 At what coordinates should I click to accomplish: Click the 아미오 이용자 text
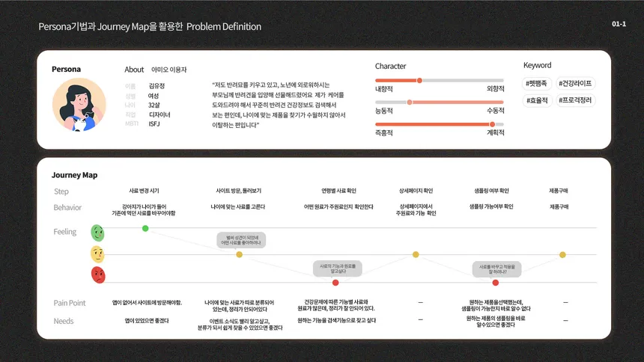pos(168,70)
